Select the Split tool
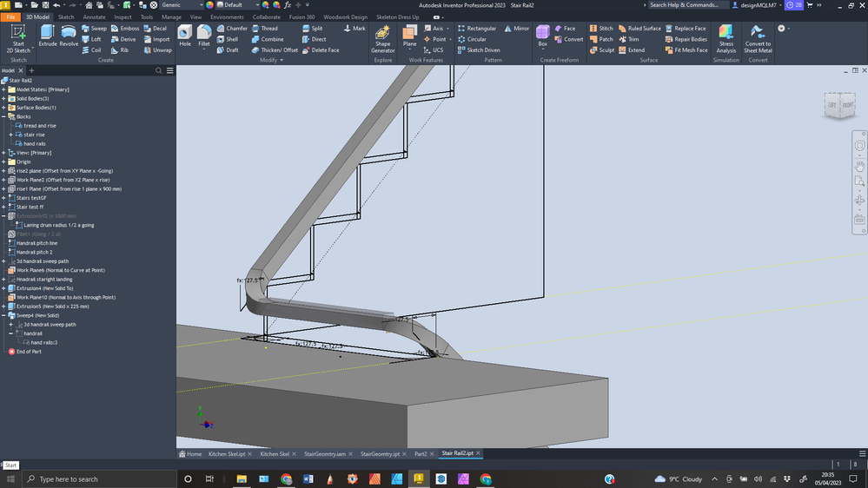This screenshot has height=488, width=868. pyautogui.click(x=312, y=28)
